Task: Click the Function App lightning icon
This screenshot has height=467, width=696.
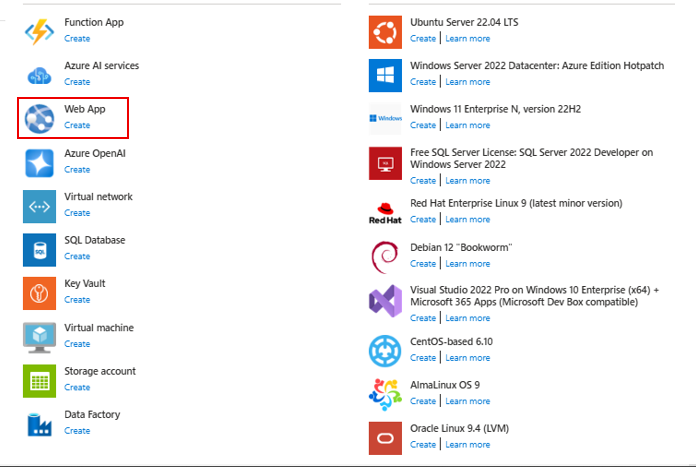Action: point(40,32)
